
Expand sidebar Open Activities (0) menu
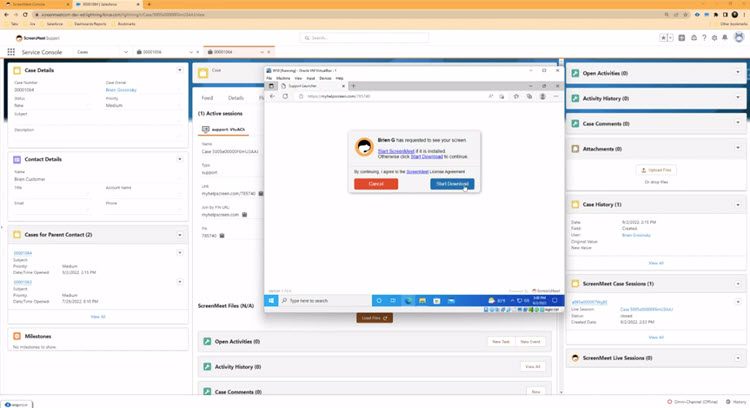pos(738,73)
